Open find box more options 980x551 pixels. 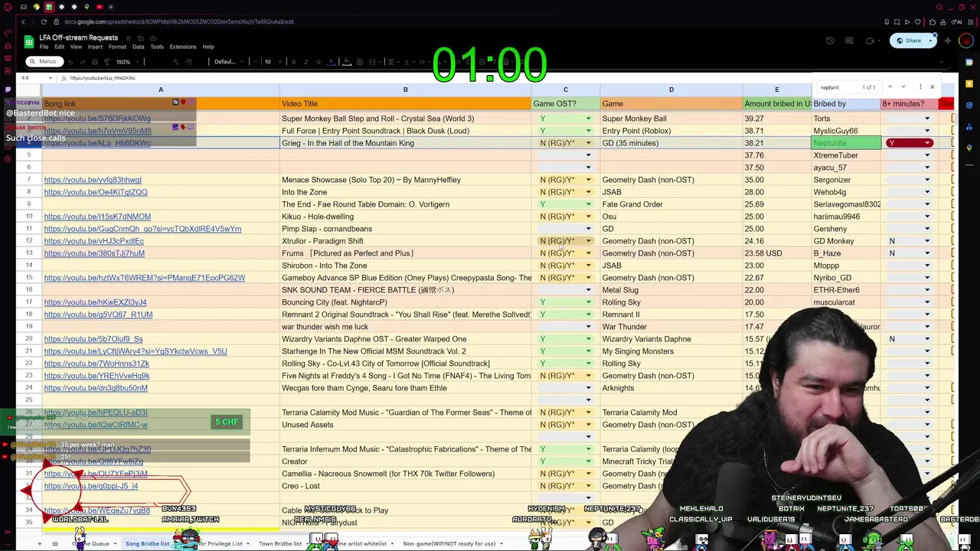click(x=920, y=86)
